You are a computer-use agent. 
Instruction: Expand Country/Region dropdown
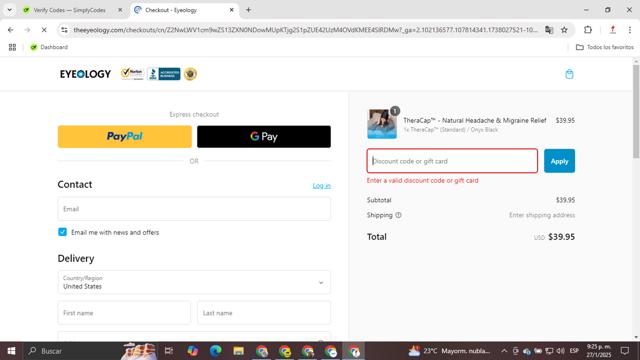tap(194, 282)
